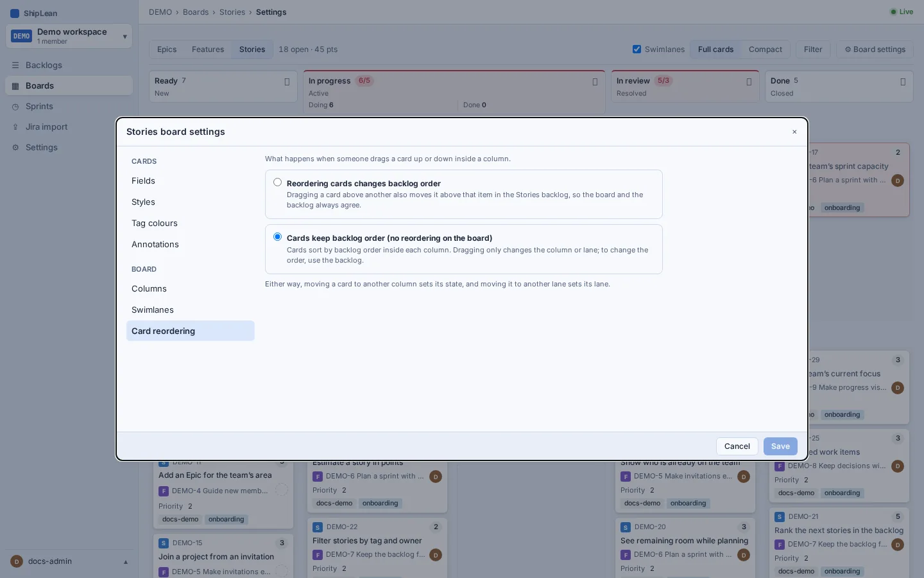Click the 5/3 limit badge on In review
Viewport: 924px width, 578px height.
click(x=663, y=81)
